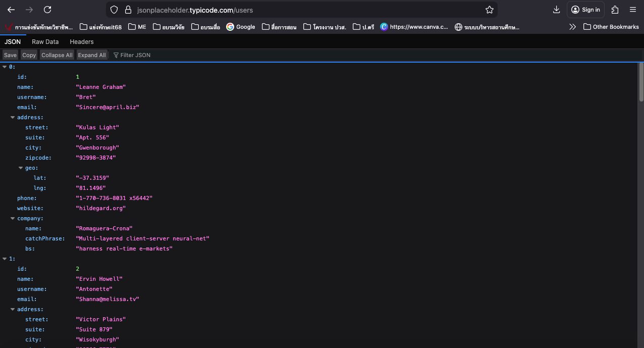Collapse the first company node
This screenshot has height=348, width=644.
pyautogui.click(x=13, y=218)
